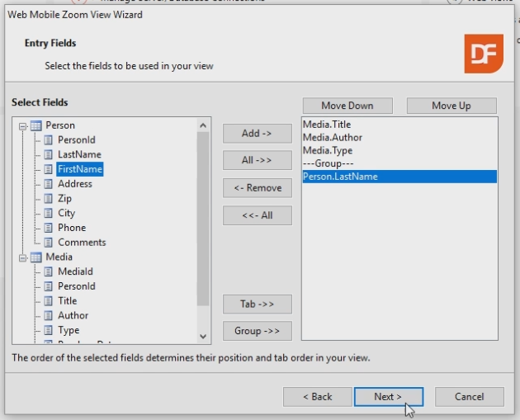Click the Group ->> button

pos(257,331)
